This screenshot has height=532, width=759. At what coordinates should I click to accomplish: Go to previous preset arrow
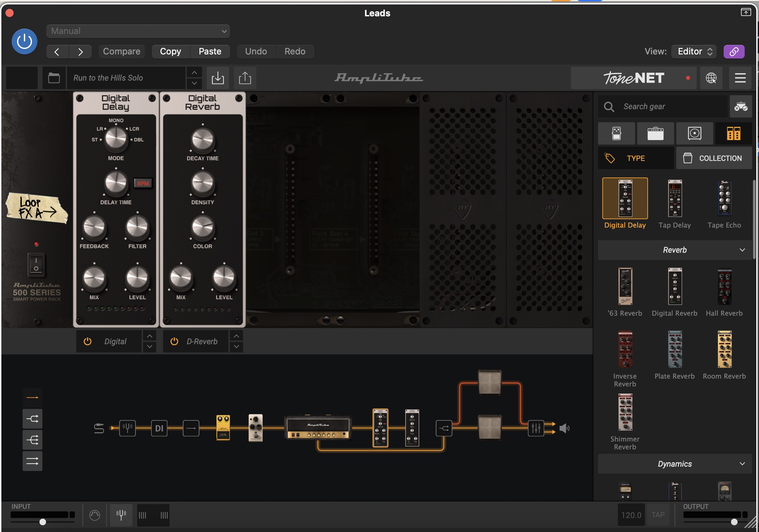click(x=57, y=52)
